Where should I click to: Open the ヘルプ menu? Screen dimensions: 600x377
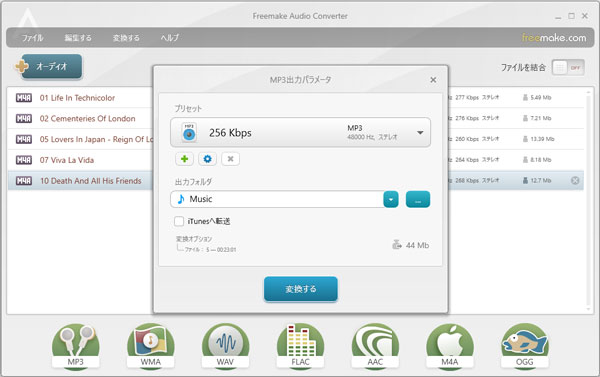click(170, 38)
